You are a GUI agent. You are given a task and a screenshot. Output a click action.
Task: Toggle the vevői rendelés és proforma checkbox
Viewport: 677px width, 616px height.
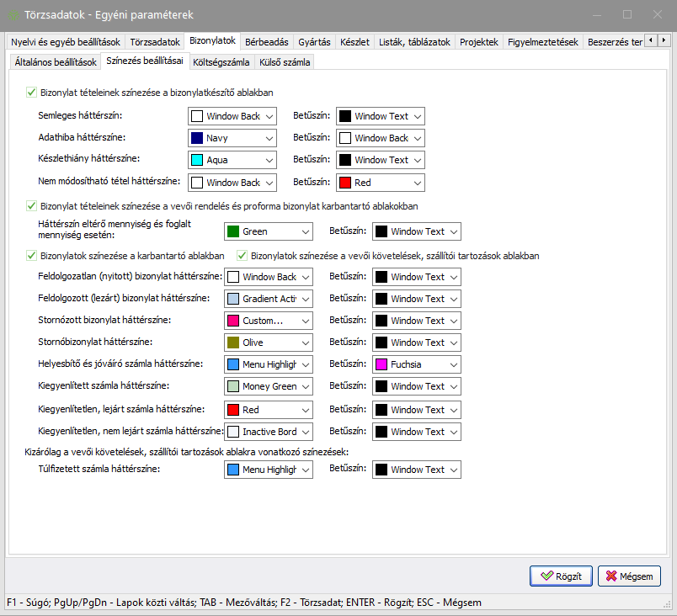point(32,205)
